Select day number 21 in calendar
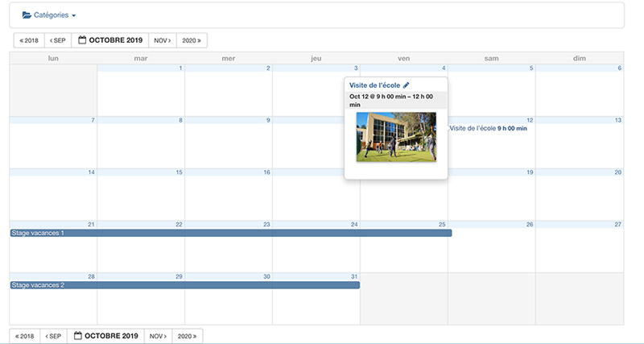 click(91, 225)
